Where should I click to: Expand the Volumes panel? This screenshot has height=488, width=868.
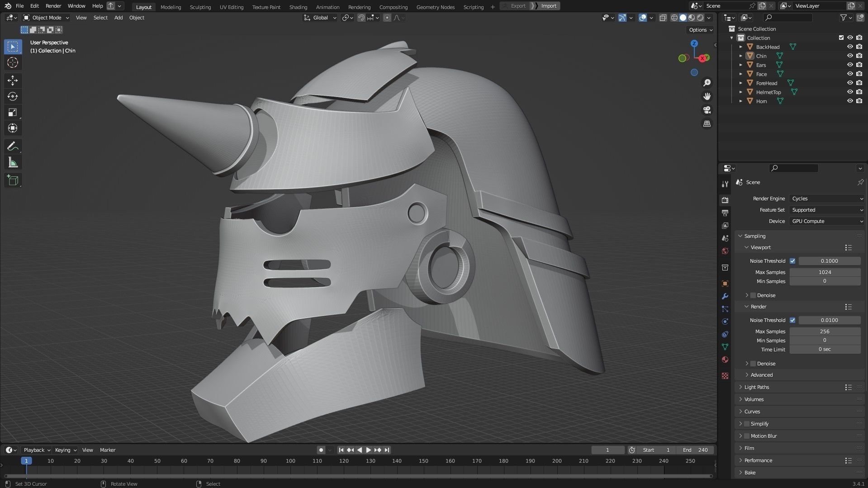754,399
